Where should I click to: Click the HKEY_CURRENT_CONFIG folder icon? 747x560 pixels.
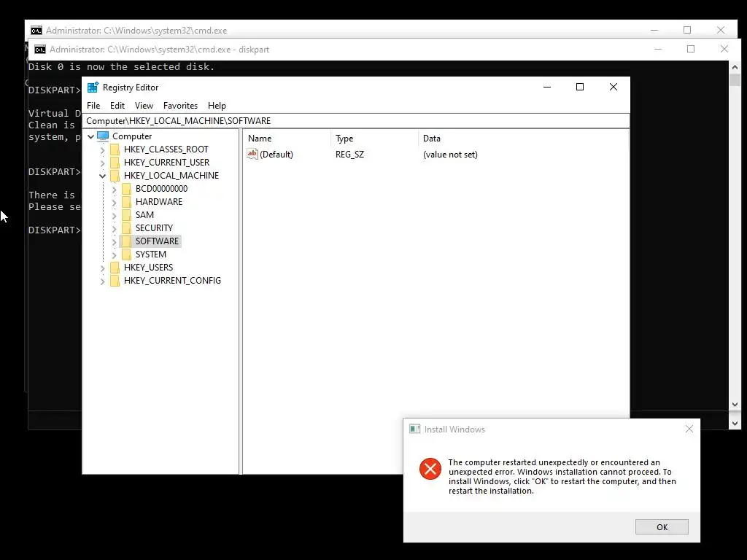tap(115, 281)
